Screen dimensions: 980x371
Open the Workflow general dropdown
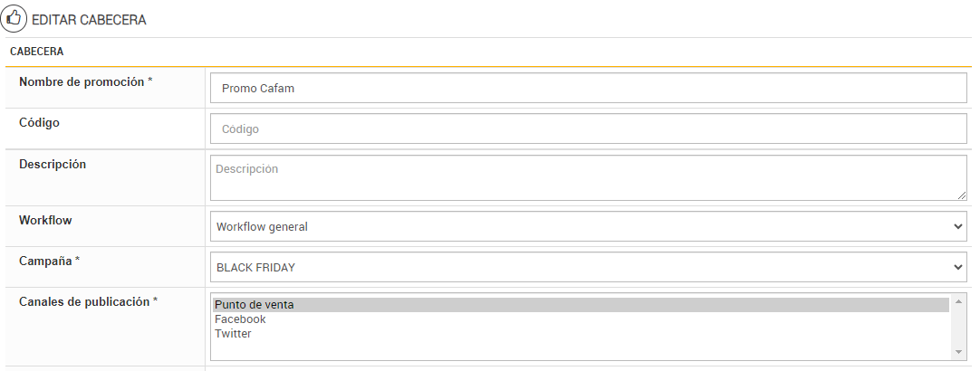point(589,226)
